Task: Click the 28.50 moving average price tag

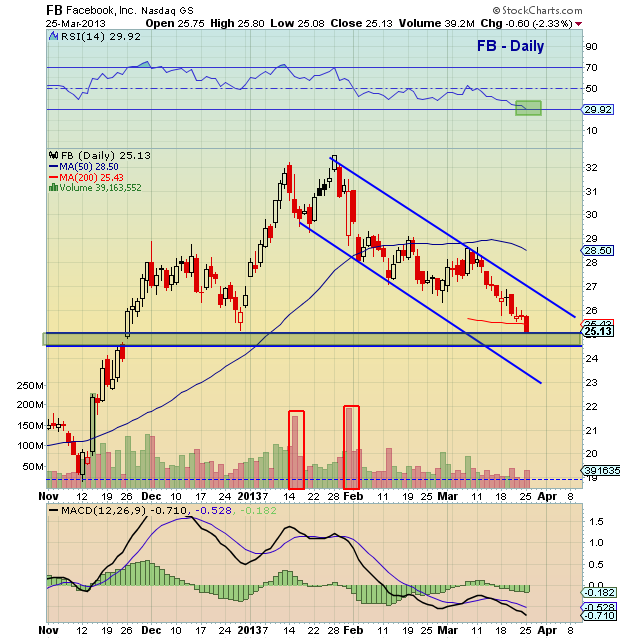Action: (598, 250)
